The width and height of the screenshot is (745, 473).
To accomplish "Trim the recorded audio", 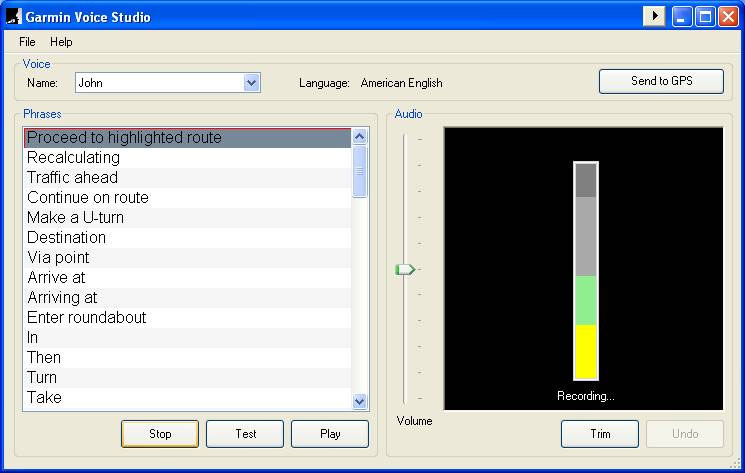I will [600, 434].
